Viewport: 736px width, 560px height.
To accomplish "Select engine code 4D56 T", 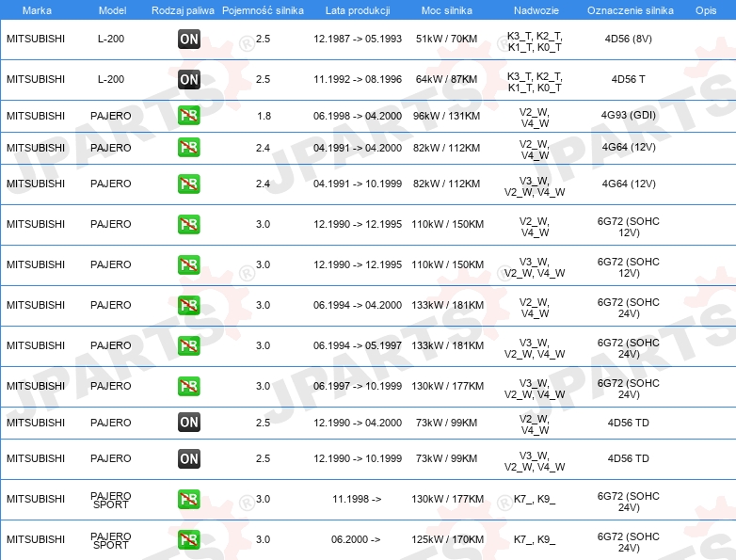I will coord(629,79).
